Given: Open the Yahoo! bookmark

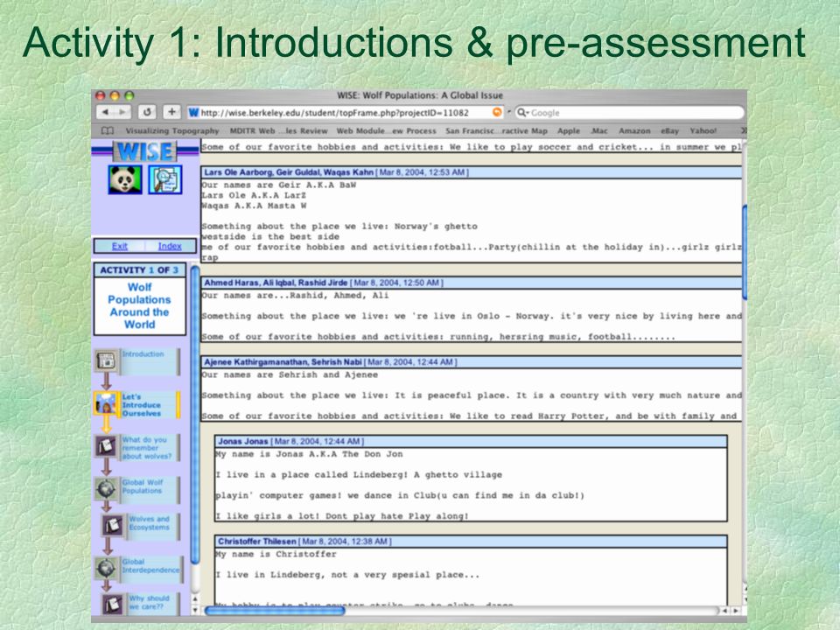Looking at the screenshot, I should (703, 130).
